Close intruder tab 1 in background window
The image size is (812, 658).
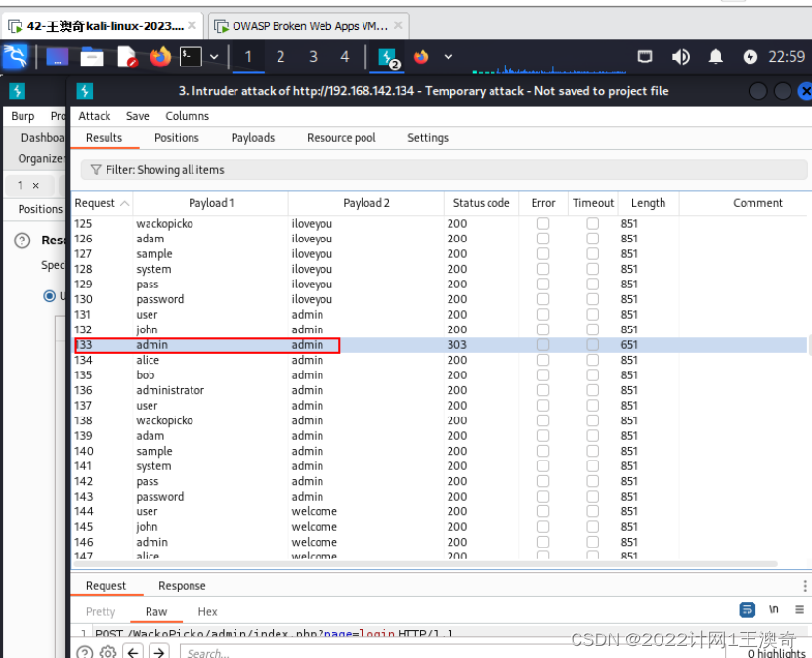[x=36, y=185]
